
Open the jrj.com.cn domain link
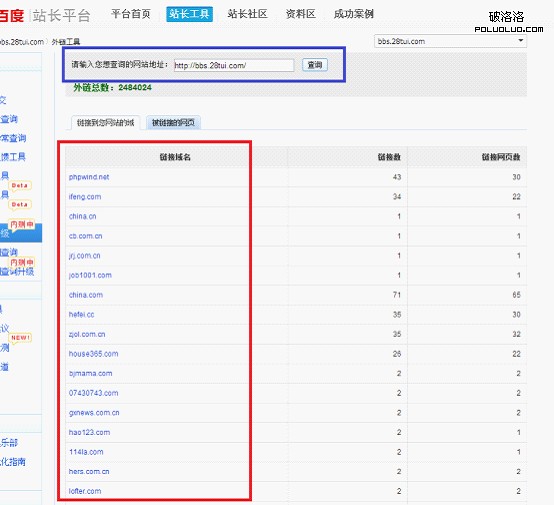pyautogui.click(x=84, y=255)
